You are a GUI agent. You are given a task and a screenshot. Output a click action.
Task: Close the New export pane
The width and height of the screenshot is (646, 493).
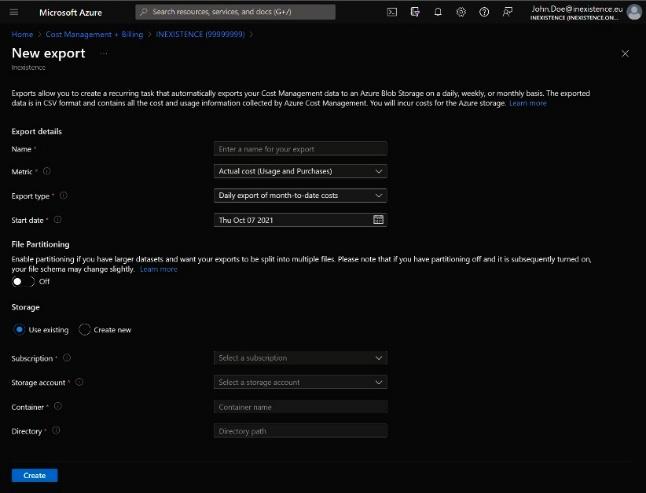coord(625,54)
